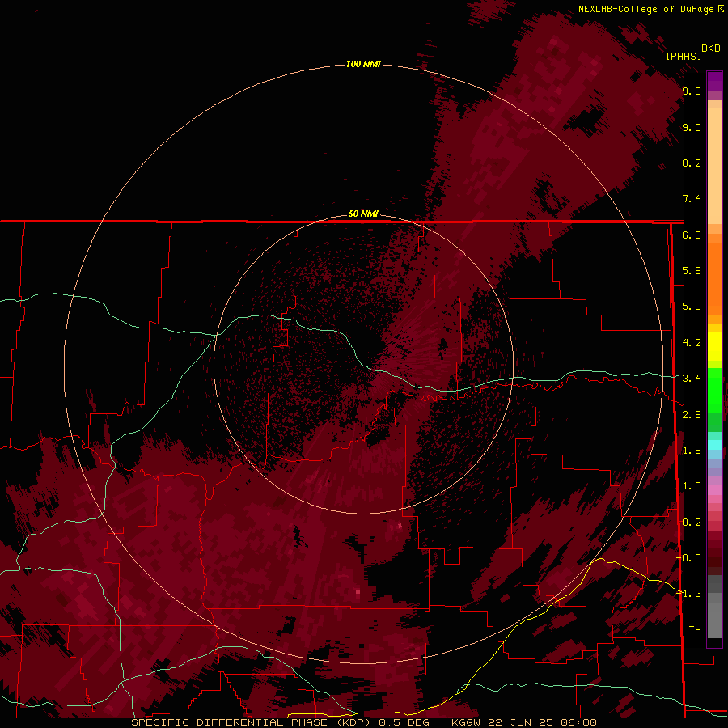
Task: Click the 1.0 value on color scale
Action: pyautogui.click(x=692, y=486)
